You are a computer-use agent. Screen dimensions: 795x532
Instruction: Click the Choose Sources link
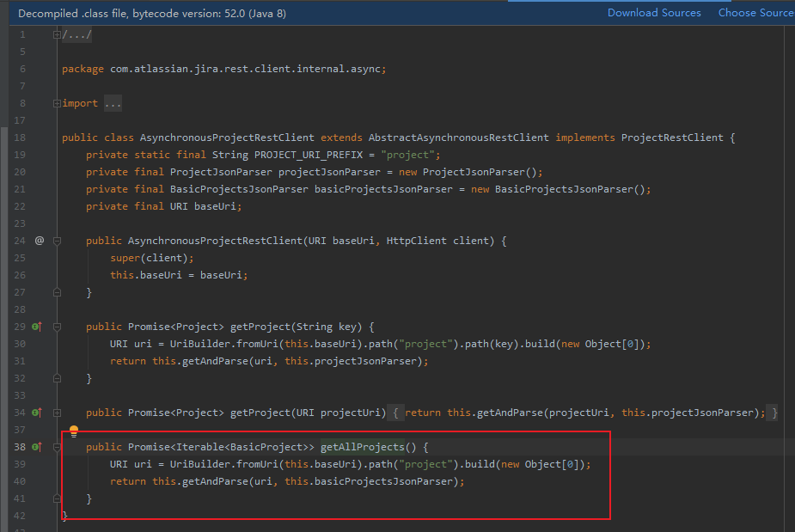tap(755, 13)
